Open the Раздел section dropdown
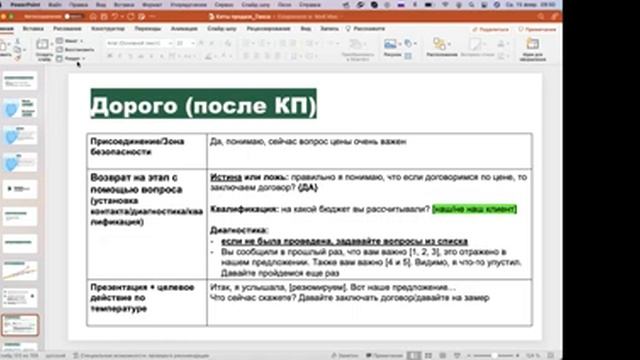The image size is (640, 360). [71, 59]
